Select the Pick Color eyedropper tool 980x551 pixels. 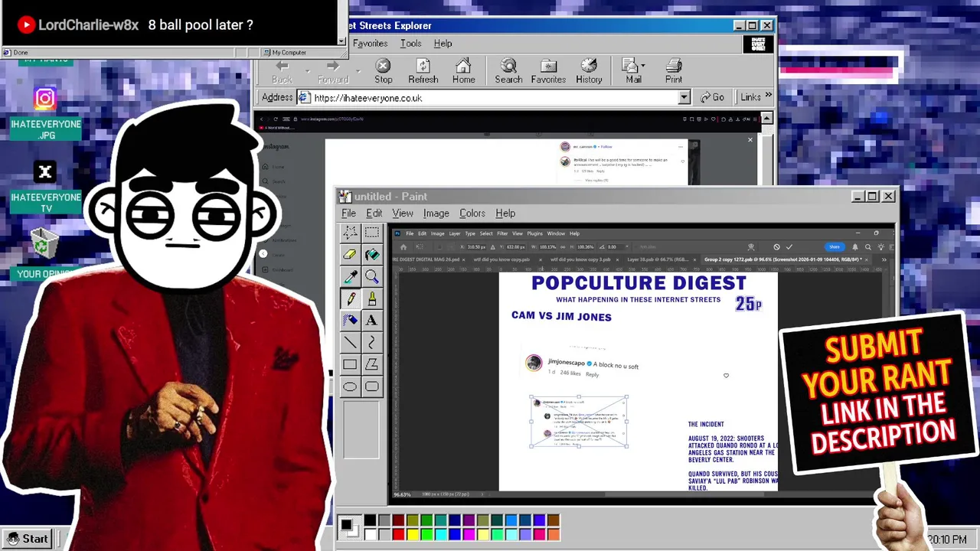[350, 276]
